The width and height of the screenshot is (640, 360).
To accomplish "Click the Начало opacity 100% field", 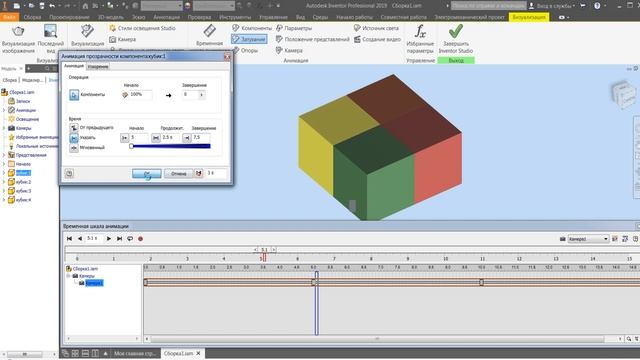I will coord(141,95).
